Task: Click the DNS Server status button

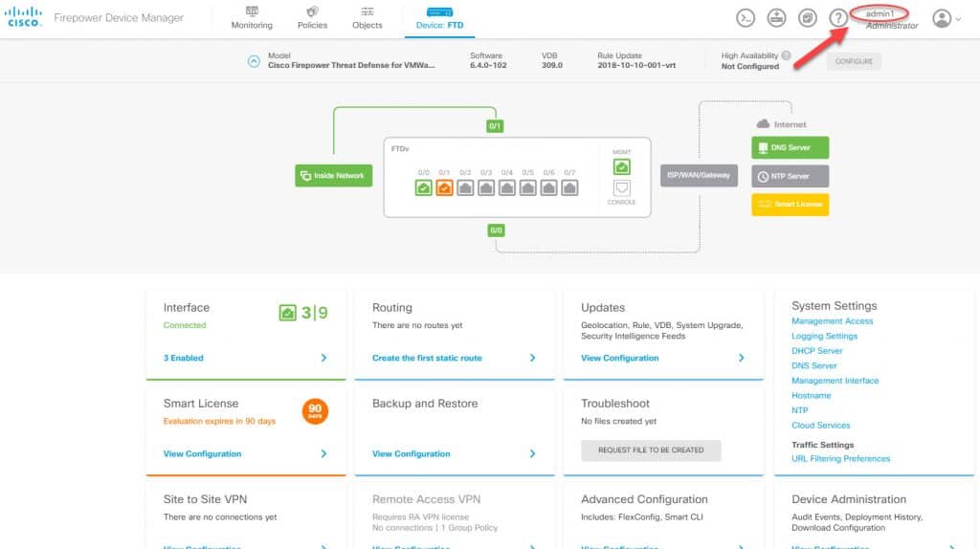Action: pos(790,147)
